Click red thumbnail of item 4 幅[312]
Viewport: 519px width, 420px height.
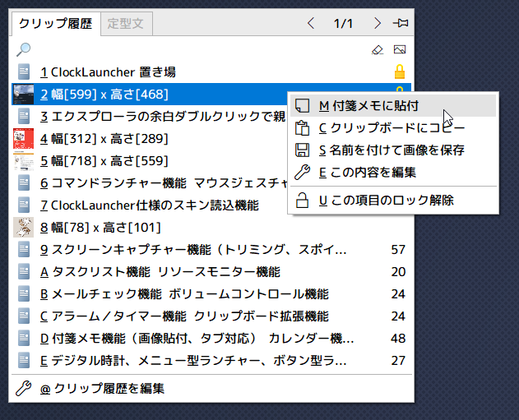(23, 139)
